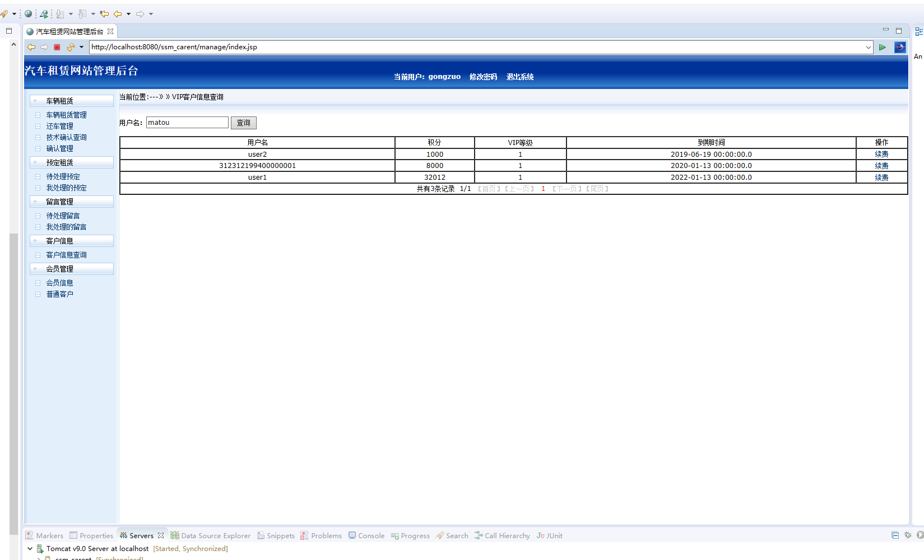924x560 pixels.
Task: Switch to the Problems tab
Action: (321, 535)
